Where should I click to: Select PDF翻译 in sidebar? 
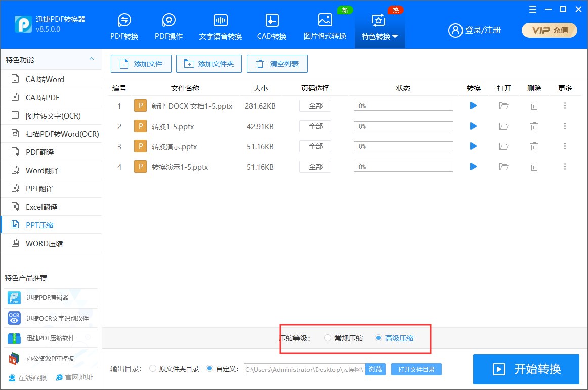point(52,152)
